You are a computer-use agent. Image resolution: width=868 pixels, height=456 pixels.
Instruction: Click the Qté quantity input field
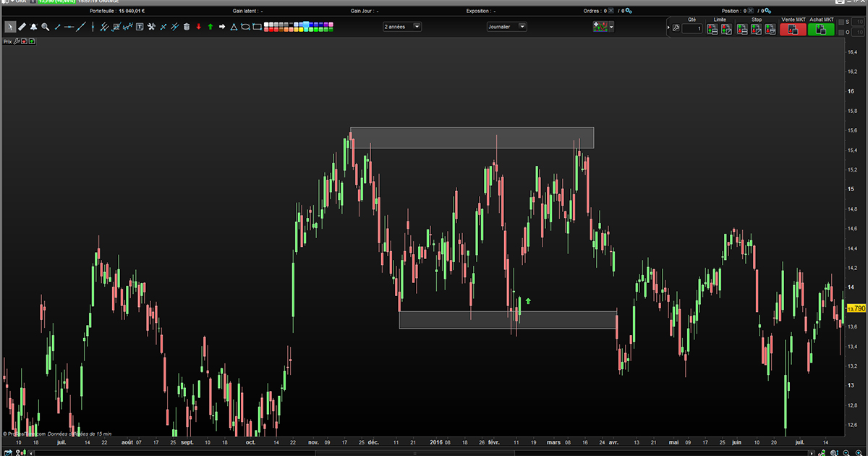[692, 28]
